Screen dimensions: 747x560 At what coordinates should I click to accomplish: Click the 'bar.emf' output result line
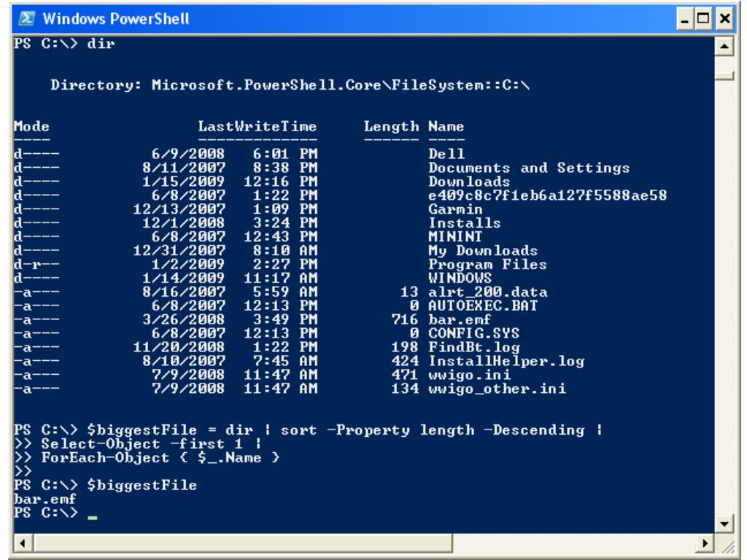pyautogui.click(x=44, y=499)
